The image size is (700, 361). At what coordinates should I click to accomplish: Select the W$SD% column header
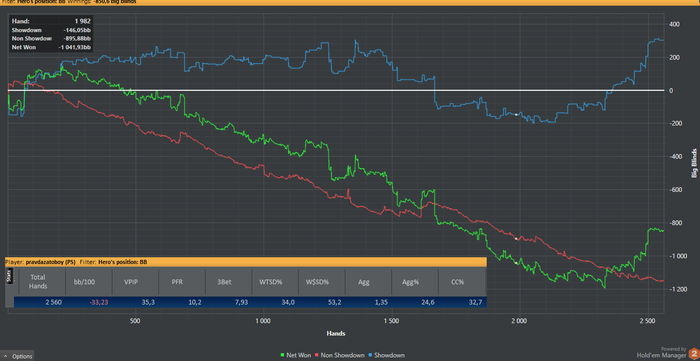[321, 282]
